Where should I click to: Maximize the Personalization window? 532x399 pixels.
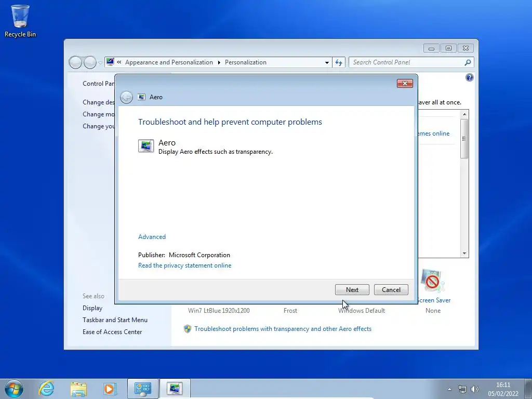(x=448, y=48)
